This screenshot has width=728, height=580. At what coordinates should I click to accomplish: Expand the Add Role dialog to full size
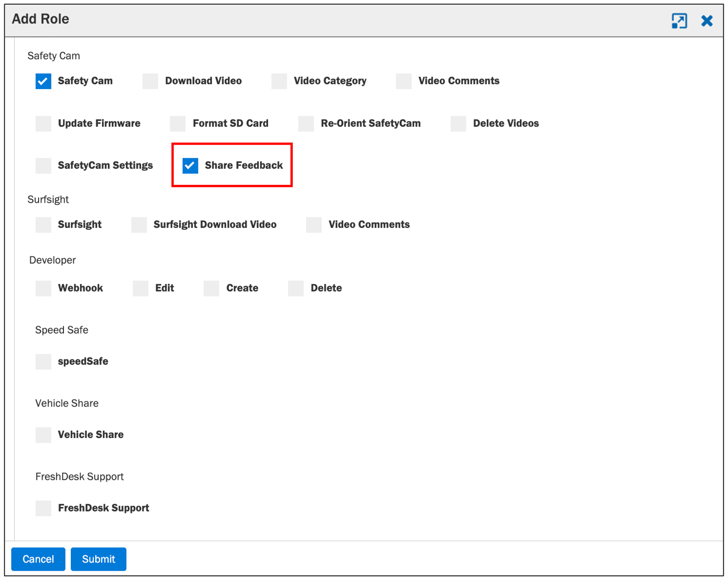(679, 21)
